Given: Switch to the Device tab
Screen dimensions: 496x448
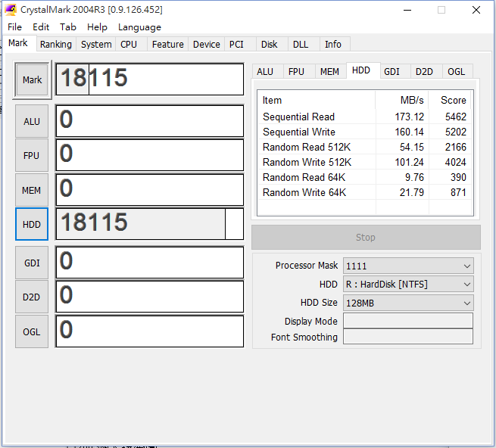Looking at the screenshot, I should pos(206,44).
